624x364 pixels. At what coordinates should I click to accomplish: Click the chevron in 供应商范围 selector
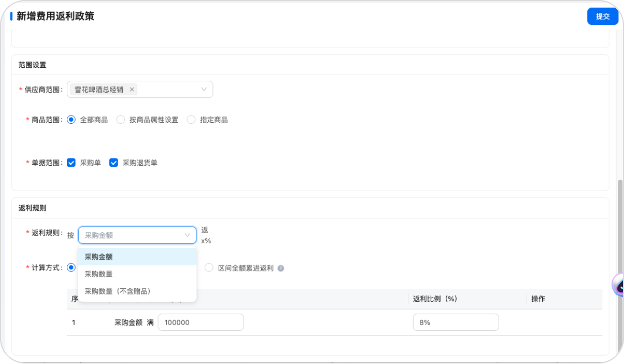[204, 90]
